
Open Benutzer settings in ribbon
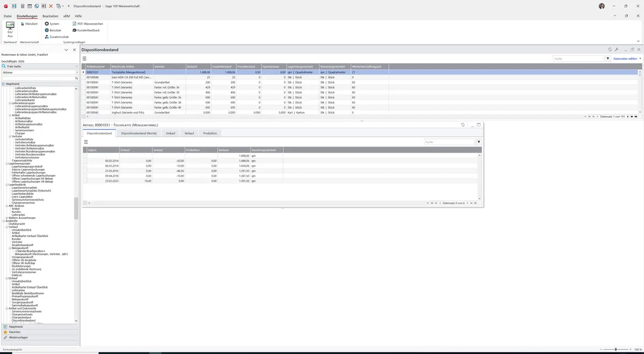pos(53,31)
